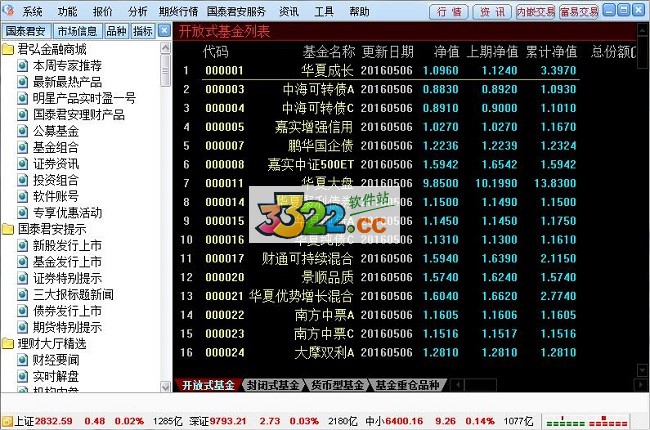Click the 深证 index value 9793.21

[x=228, y=422]
